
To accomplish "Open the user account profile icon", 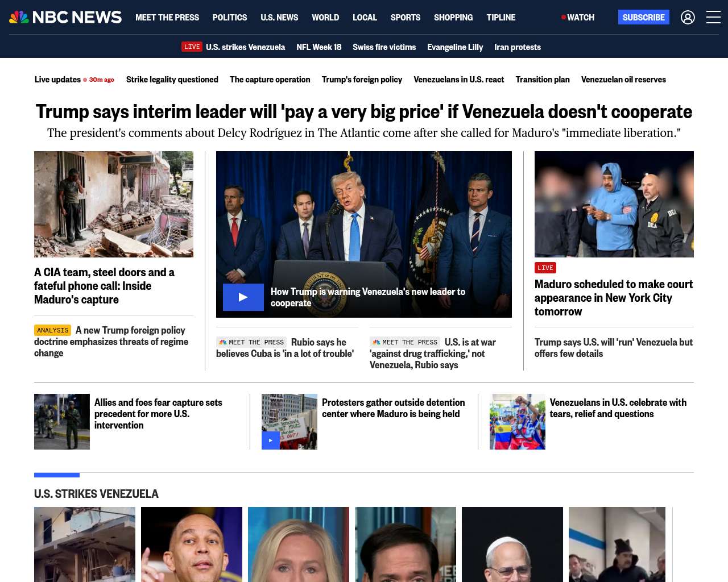I will [688, 18].
